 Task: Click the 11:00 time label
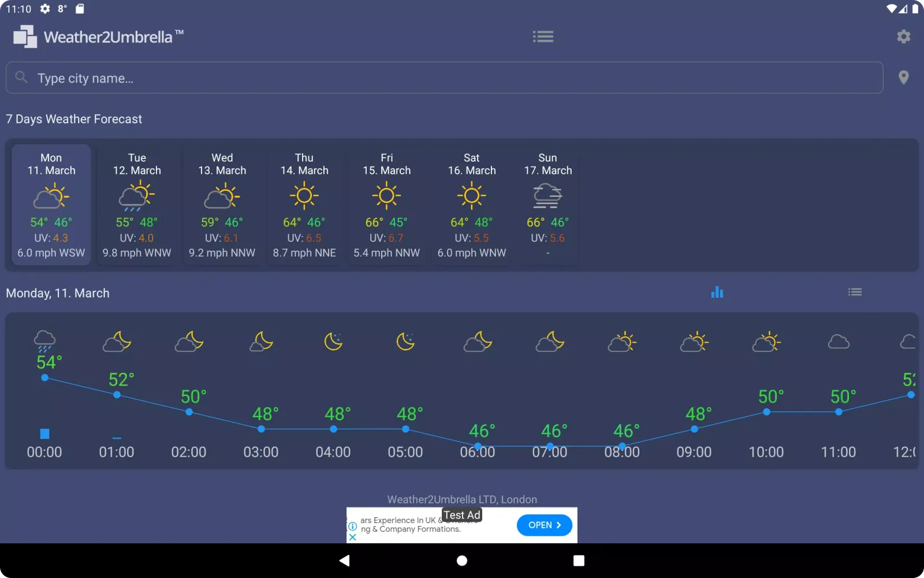point(839,452)
